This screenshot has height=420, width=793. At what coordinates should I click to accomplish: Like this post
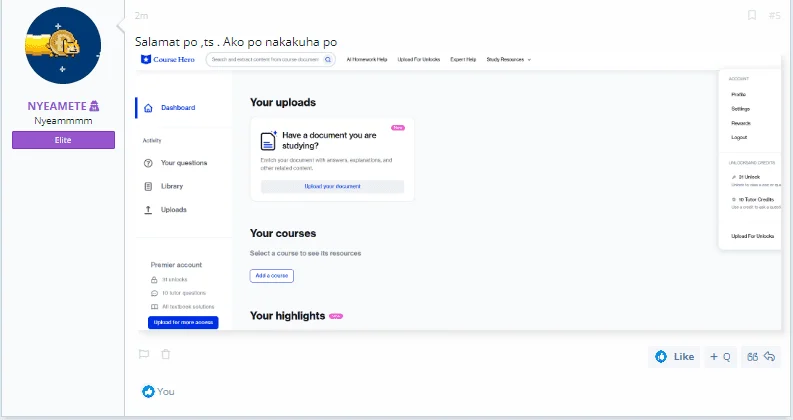coord(674,357)
